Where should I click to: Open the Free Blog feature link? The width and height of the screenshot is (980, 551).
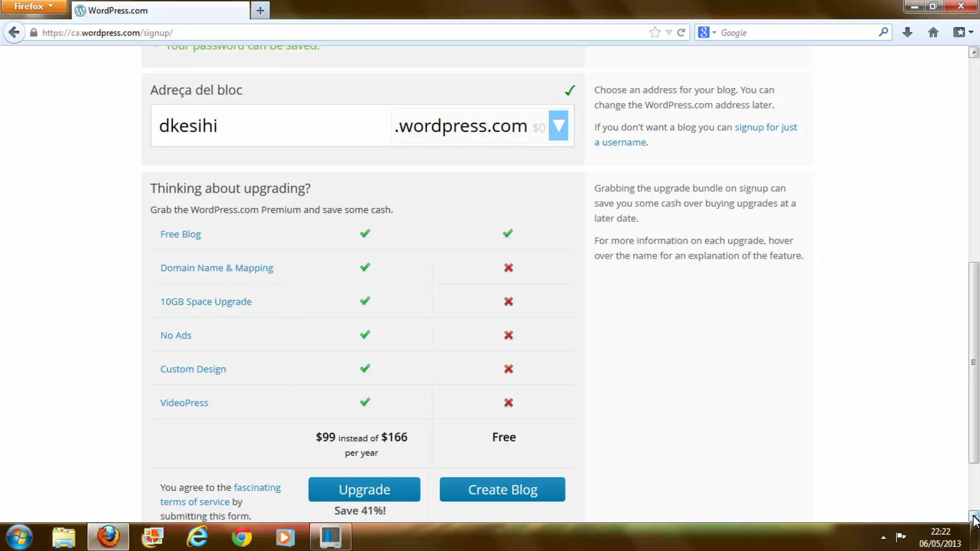(x=180, y=234)
